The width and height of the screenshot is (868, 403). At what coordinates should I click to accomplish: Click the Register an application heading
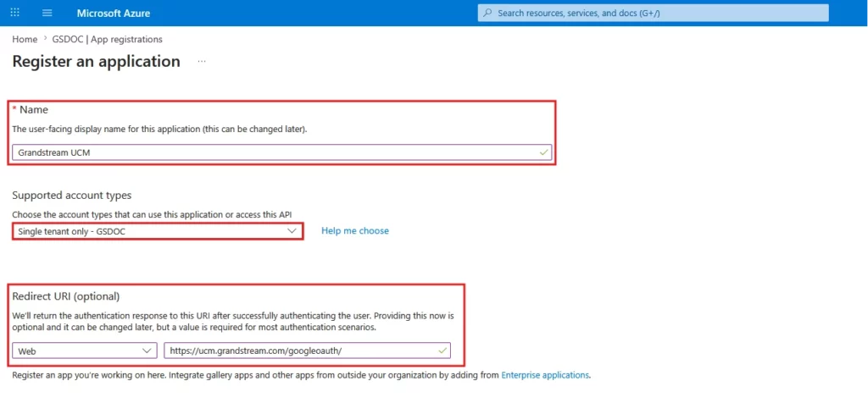coord(97,61)
